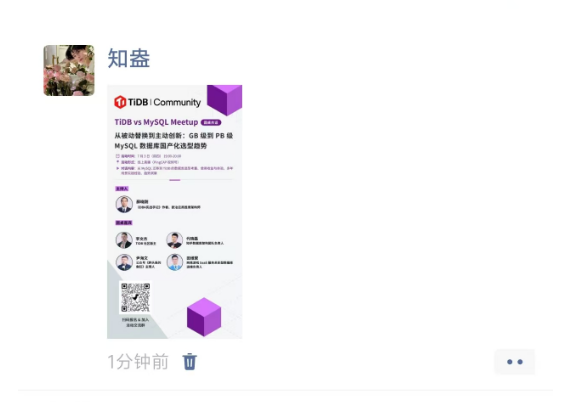
Task: Click the top-left guest speaker portrait
Action: click(x=124, y=240)
